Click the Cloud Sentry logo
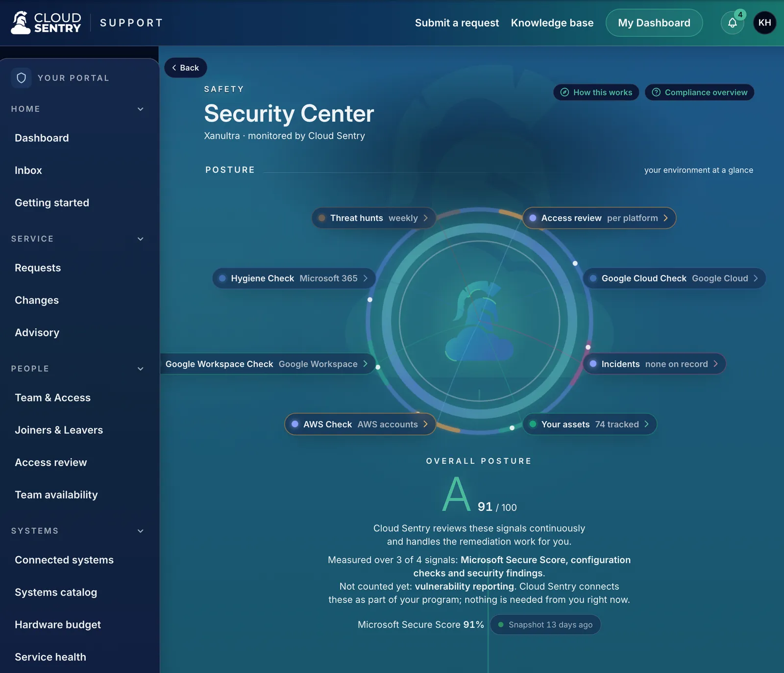 click(46, 23)
